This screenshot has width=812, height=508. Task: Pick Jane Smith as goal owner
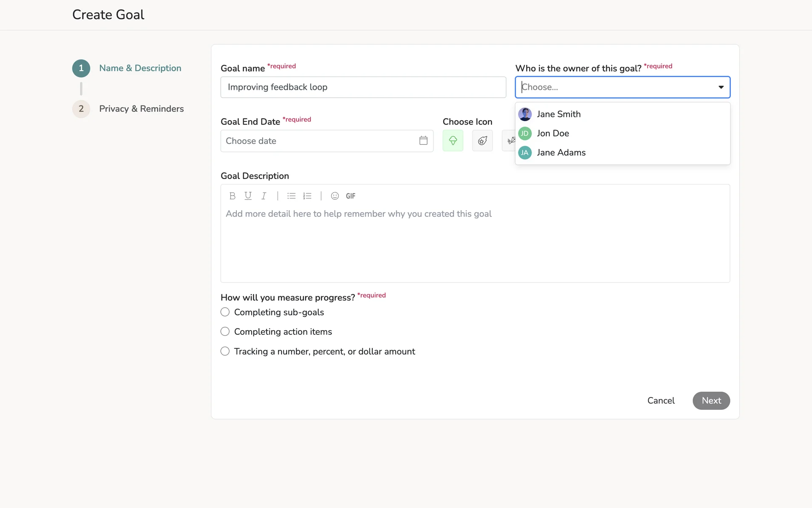point(558,114)
